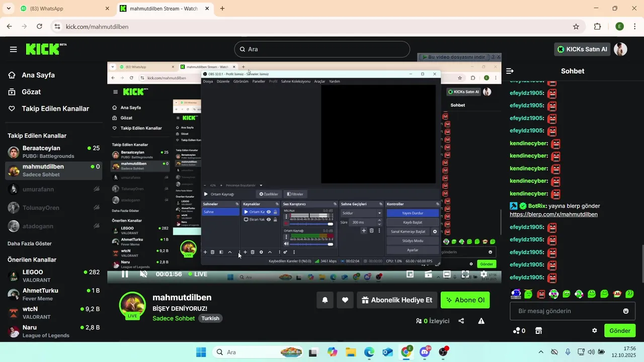Screen dimensions: 644x362
Task: Click BotRix username in chat
Action: point(537,206)
